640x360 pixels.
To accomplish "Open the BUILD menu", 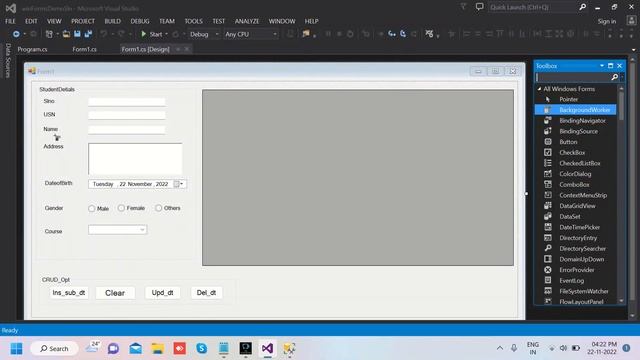I will [x=112, y=21].
